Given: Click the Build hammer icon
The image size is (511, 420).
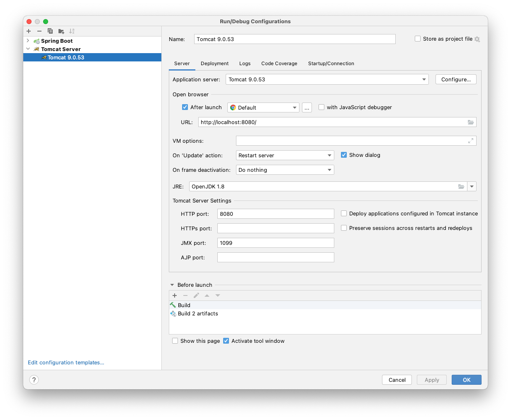Looking at the screenshot, I should click(173, 305).
